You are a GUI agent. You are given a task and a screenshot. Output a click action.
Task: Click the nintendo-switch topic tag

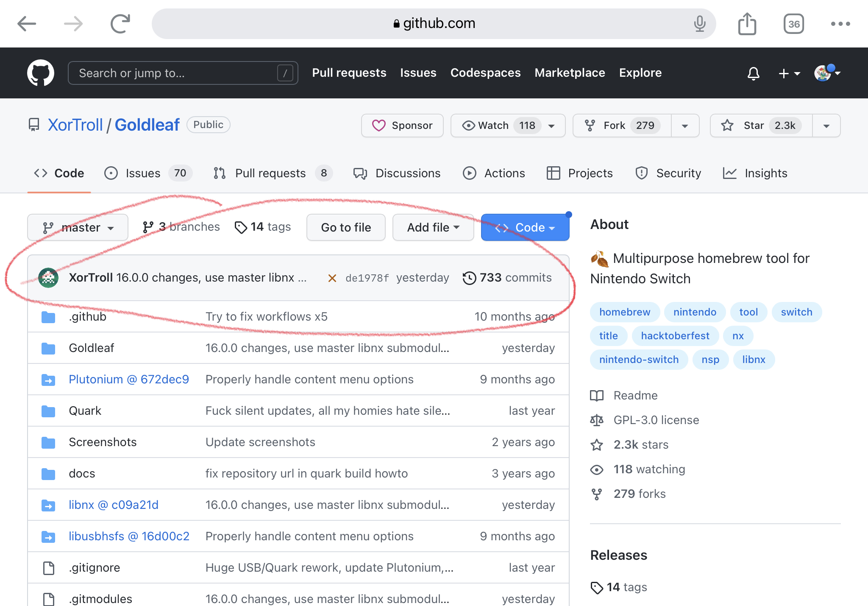click(x=639, y=360)
